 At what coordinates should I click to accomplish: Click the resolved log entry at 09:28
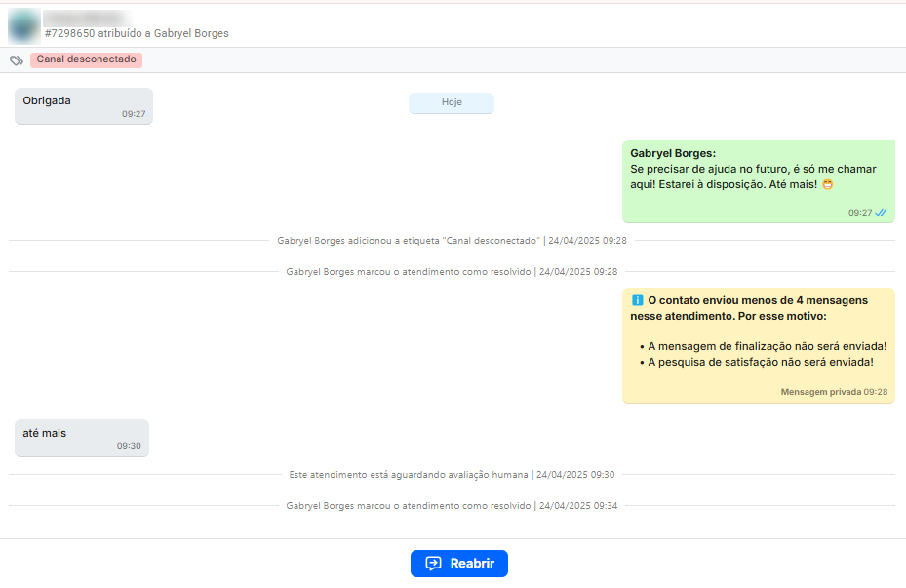[452, 272]
